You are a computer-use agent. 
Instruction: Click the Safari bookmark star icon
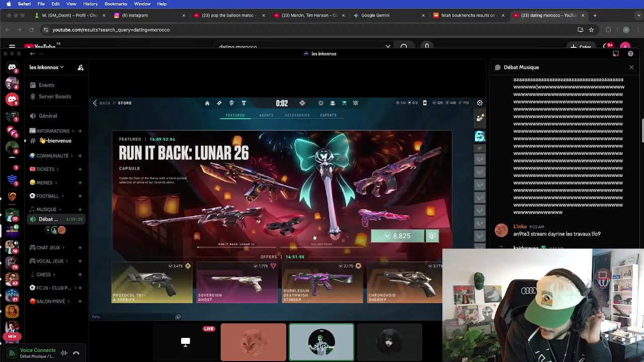[591, 30]
